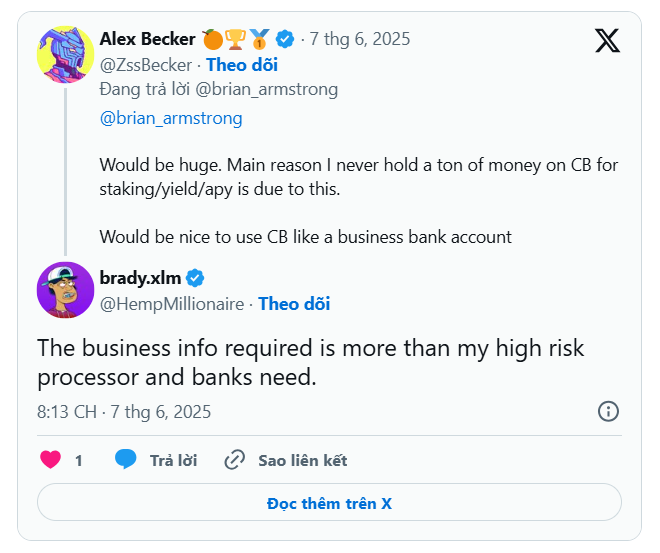Open the Alex Becker display name
The width and height of the screenshot is (660, 553).
click(x=147, y=39)
